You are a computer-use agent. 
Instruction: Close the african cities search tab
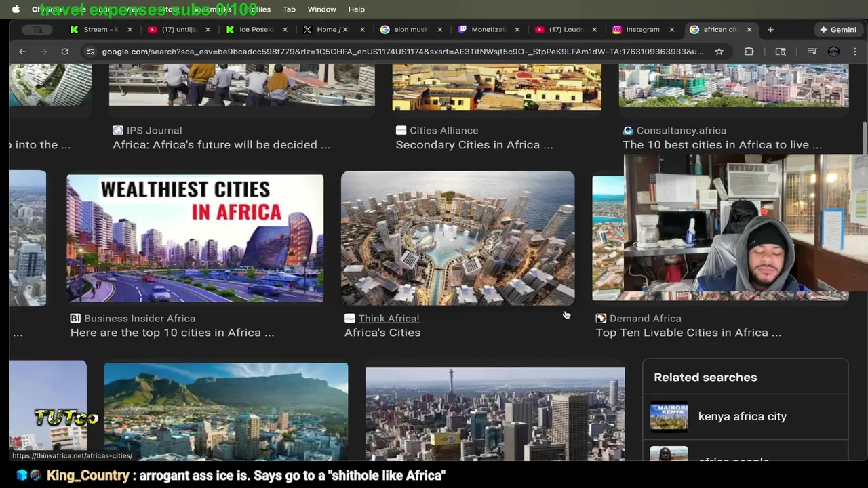749,30
